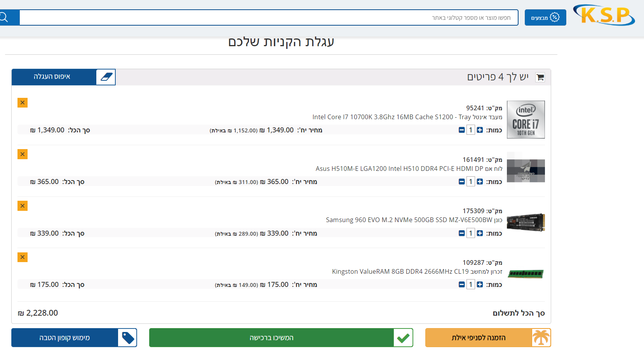Image resolution: width=644 pixels, height=351 pixels.
Task: Focus the product search field
Action: pyautogui.click(x=269, y=17)
